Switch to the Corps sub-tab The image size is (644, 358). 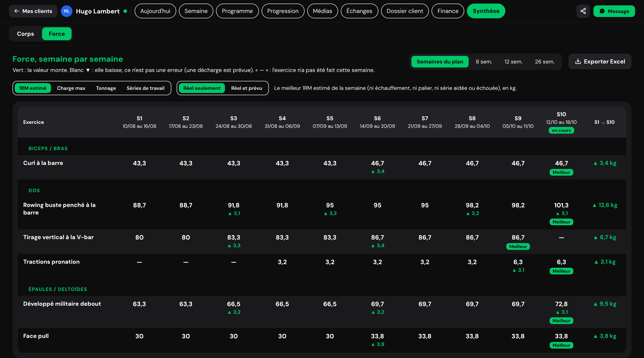point(25,34)
